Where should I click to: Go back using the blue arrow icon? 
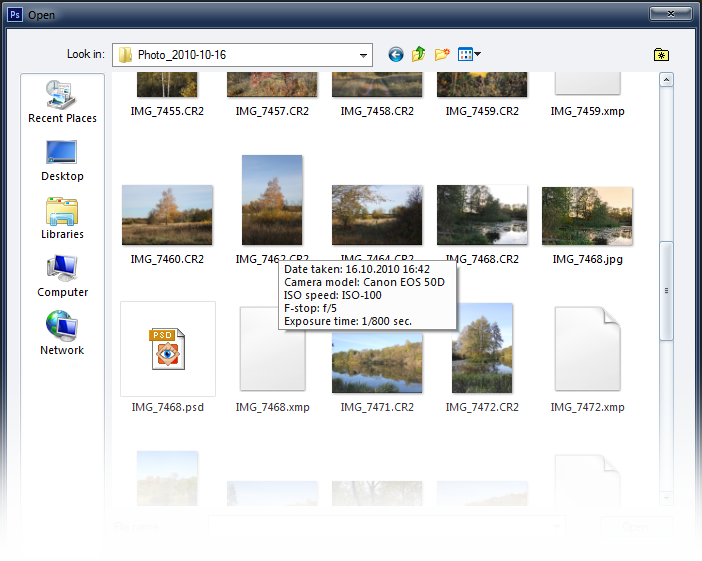point(396,55)
